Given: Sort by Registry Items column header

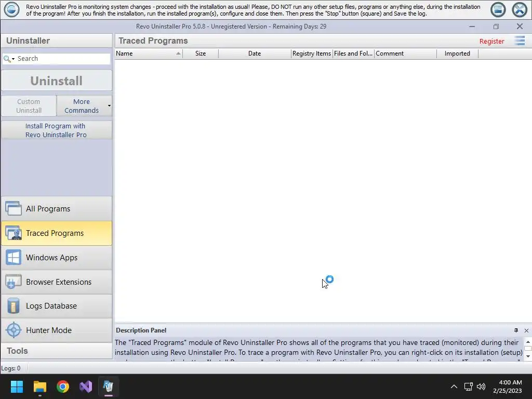Looking at the screenshot, I should pyautogui.click(x=312, y=54).
